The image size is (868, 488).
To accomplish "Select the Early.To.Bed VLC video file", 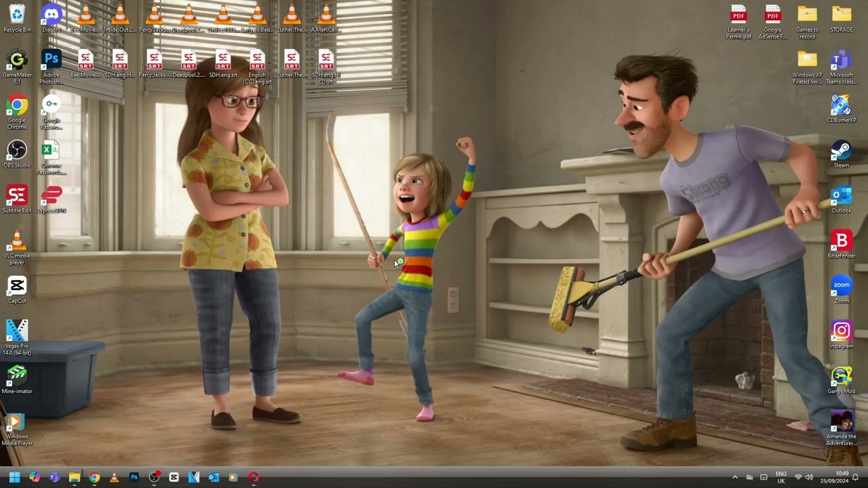I will tap(258, 18).
